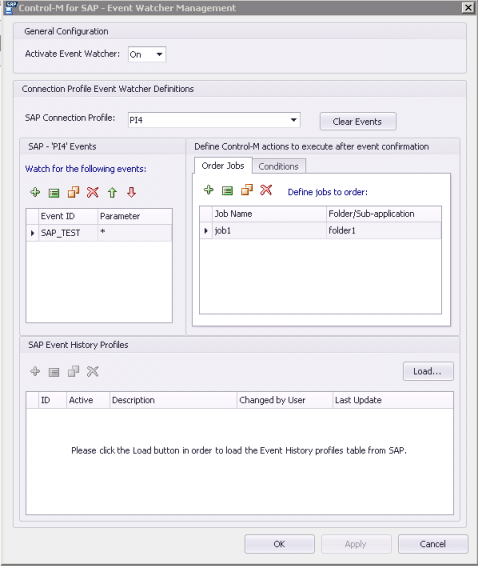Click the 'Define jobs to order:' label
This screenshot has height=566, width=478.
[x=328, y=192]
